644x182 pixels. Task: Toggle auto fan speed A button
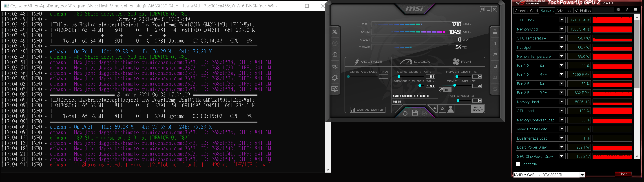coord(442,109)
